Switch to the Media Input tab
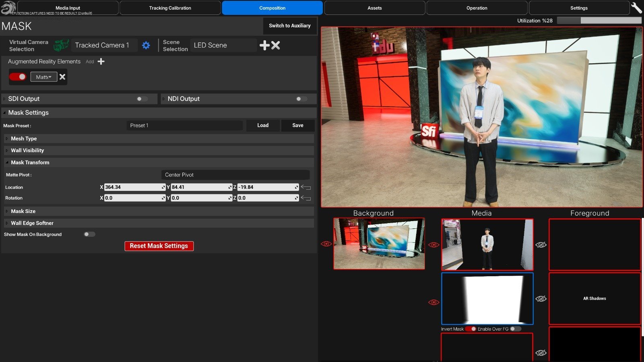This screenshot has height=362, width=644. click(x=68, y=8)
